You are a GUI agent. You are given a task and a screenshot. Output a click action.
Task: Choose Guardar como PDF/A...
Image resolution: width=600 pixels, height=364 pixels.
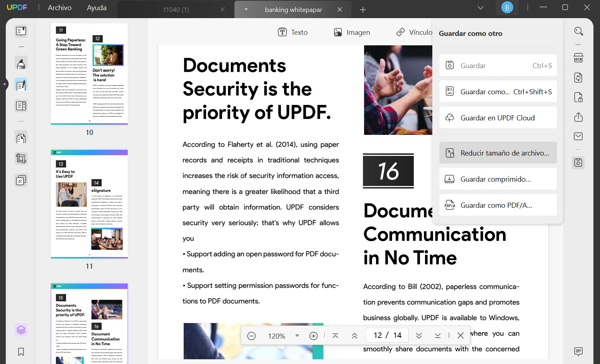point(498,205)
